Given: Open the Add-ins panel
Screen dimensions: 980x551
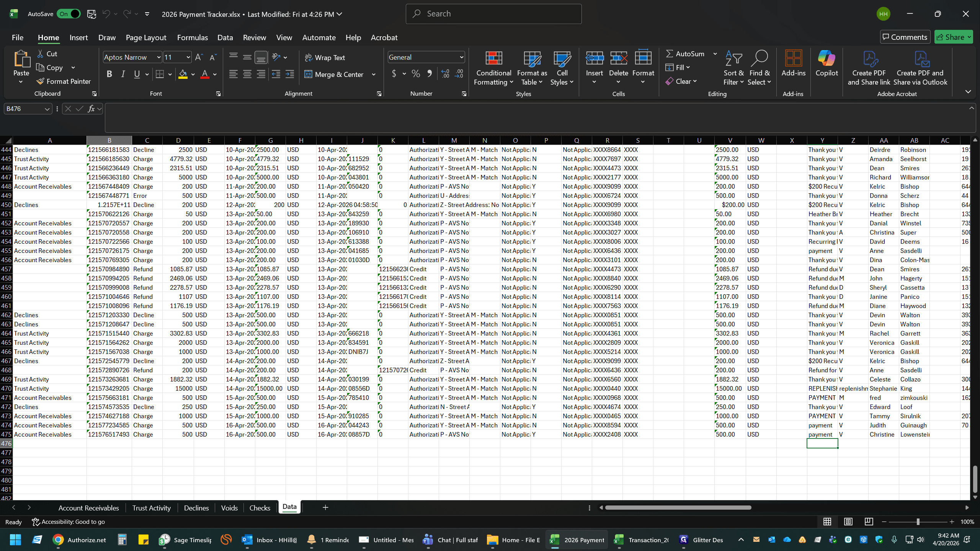Looking at the screenshot, I should 794,64.
